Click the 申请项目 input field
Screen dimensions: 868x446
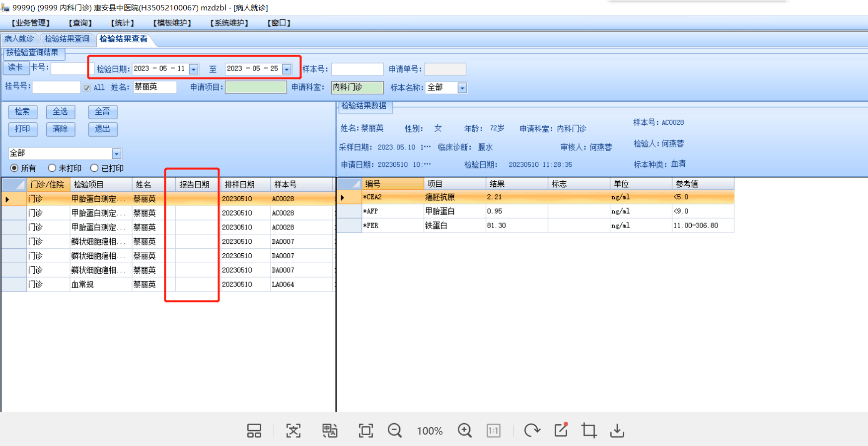(256, 87)
